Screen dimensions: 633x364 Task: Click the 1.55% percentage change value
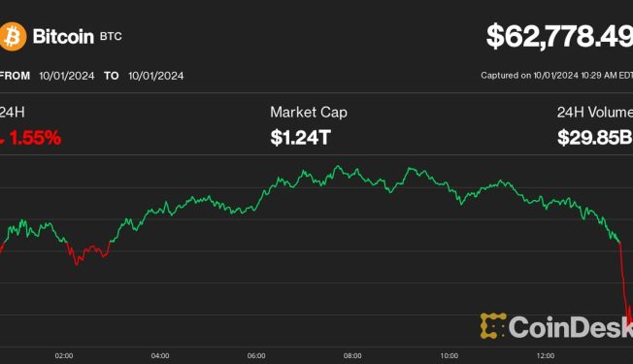pos(36,138)
